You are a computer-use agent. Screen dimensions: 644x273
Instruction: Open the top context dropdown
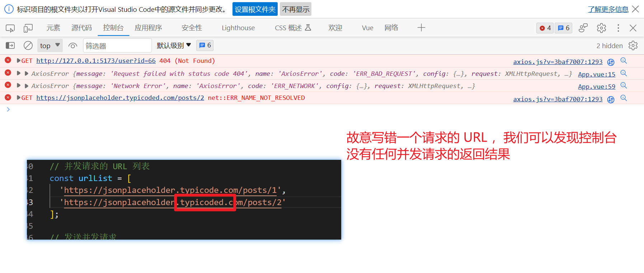click(x=50, y=46)
